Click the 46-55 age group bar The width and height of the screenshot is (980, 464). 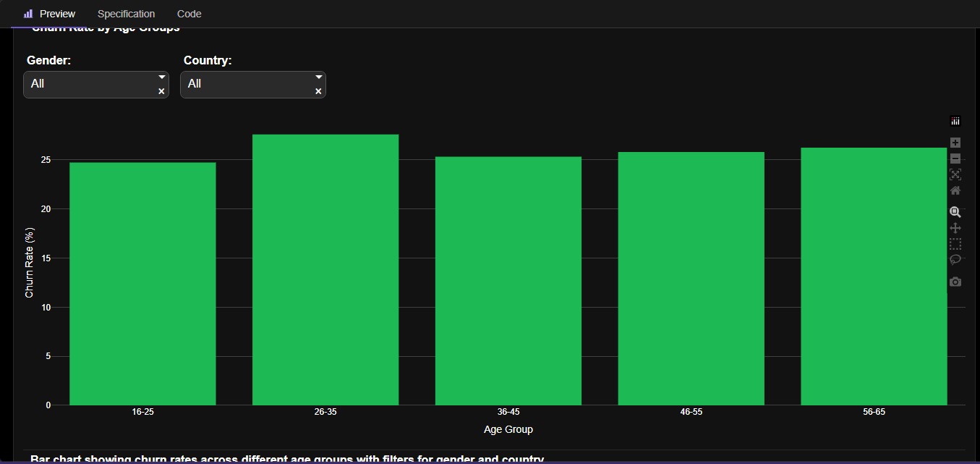click(691, 279)
